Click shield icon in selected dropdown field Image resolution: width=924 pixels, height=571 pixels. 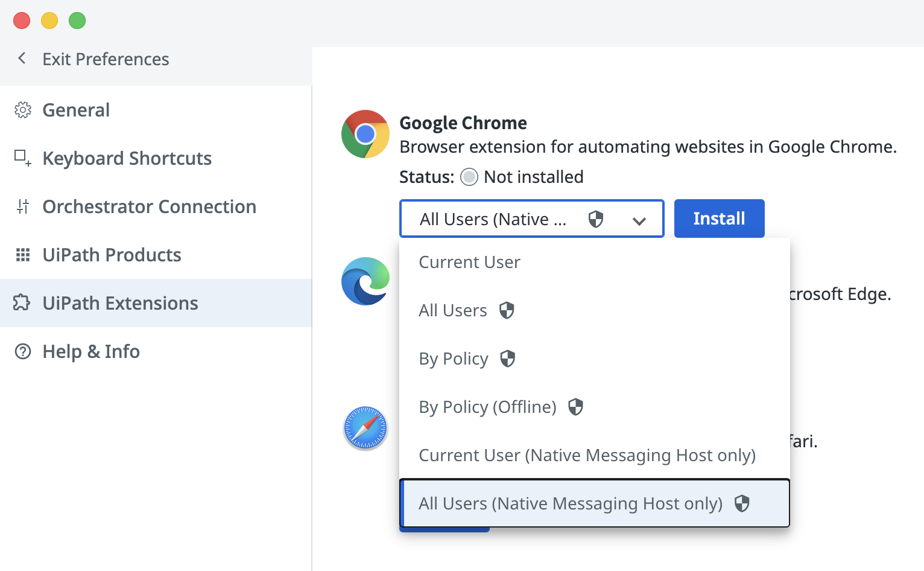pyautogui.click(x=596, y=219)
